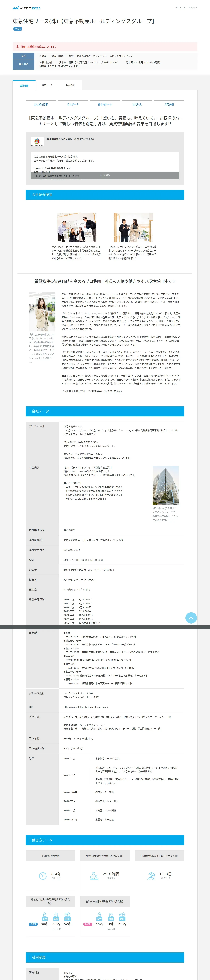Viewport: 210px width, 980px height.
Task: Click the 男性 icon in the 対象者 card
Action: [x=56, y=916]
